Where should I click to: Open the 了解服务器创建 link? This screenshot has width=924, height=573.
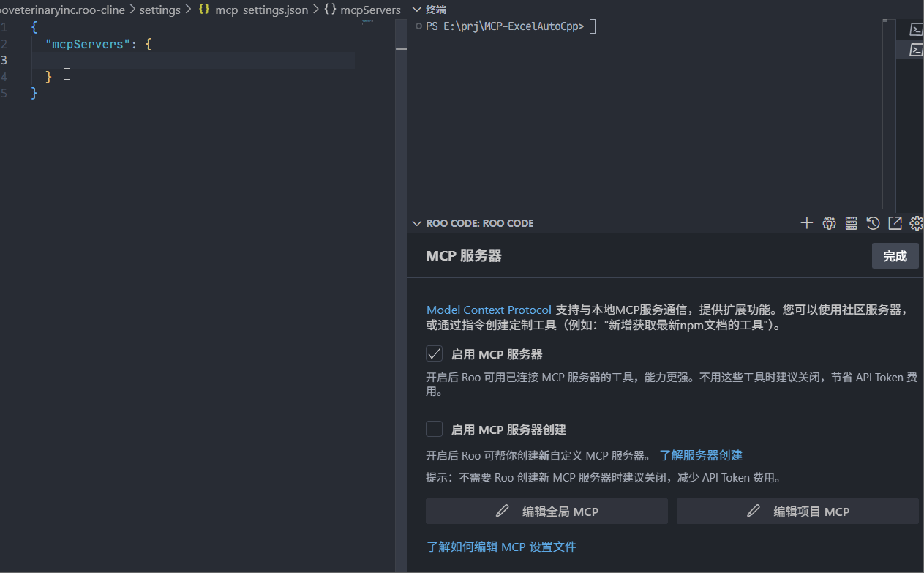click(x=701, y=455)
